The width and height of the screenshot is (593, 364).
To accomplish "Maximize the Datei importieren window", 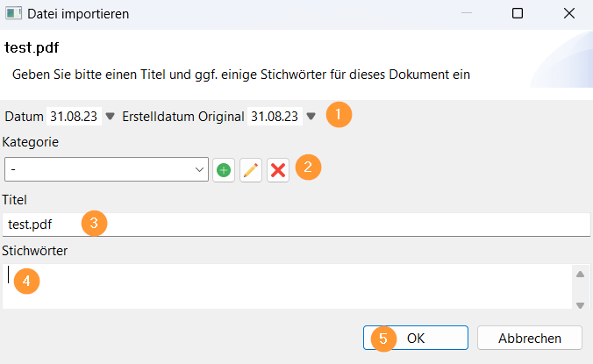I will [x=518, y=14].
